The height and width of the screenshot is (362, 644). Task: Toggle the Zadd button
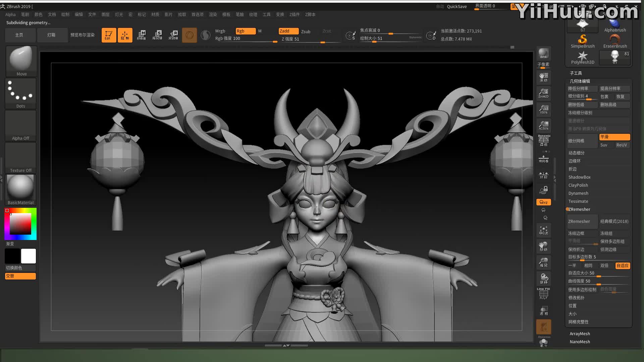(288, 31)
